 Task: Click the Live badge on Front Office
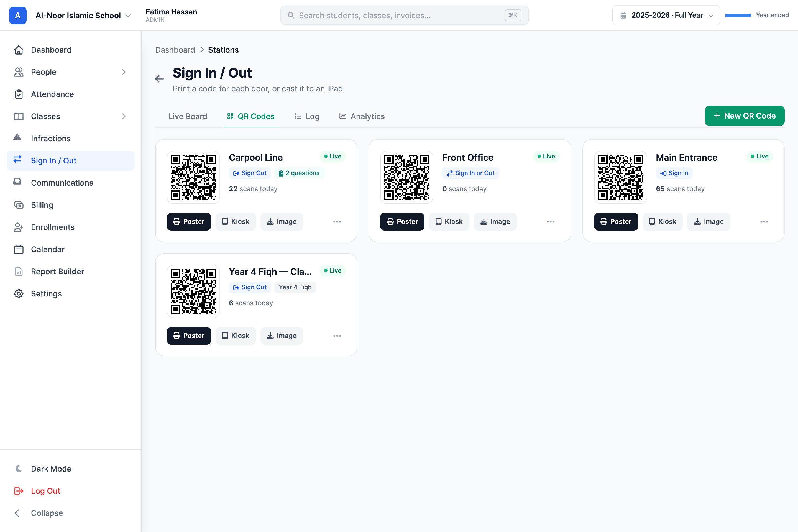pos(546,156)
